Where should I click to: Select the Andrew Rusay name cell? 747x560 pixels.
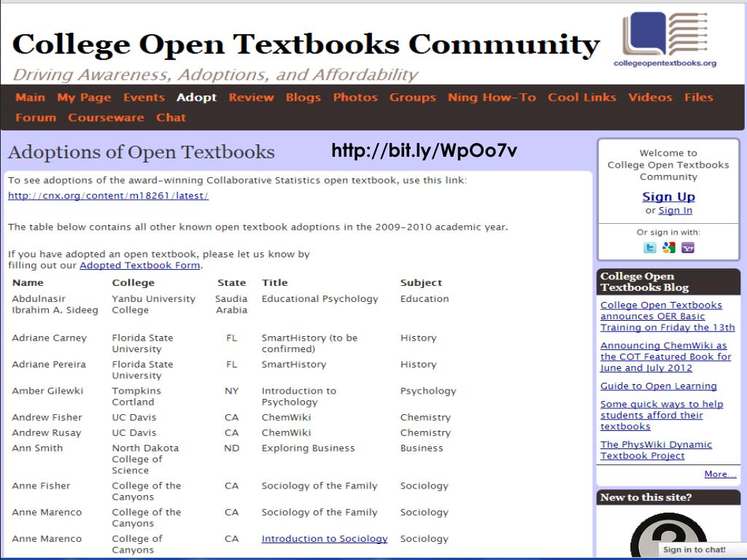(46, 433)
